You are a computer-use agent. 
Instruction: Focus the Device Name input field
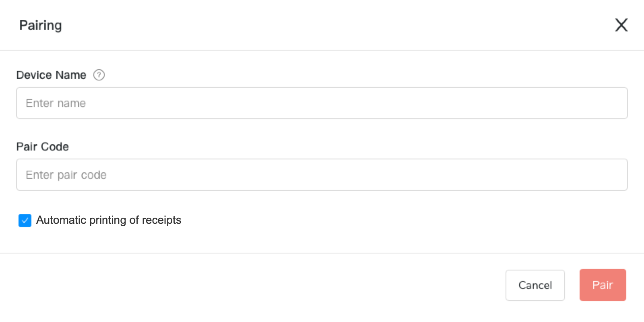(322, 103)
